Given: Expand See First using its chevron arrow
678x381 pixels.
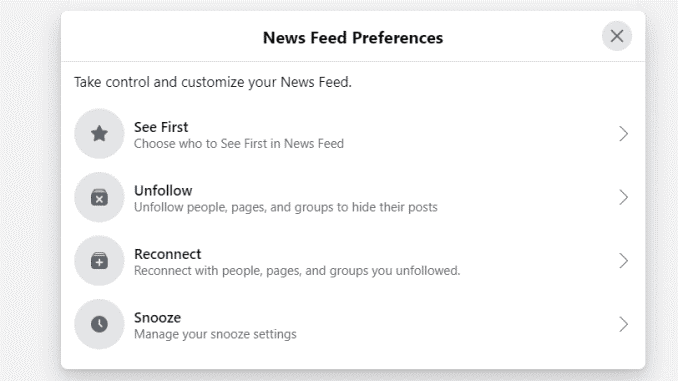Looking at the screenshot, I should click(x=623, y=134).
